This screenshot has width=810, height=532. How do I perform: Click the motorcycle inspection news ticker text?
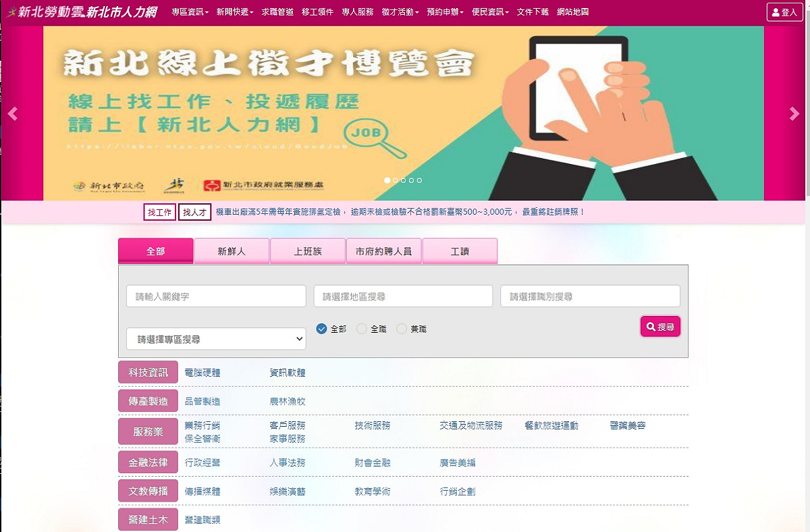tap(400, 212)
